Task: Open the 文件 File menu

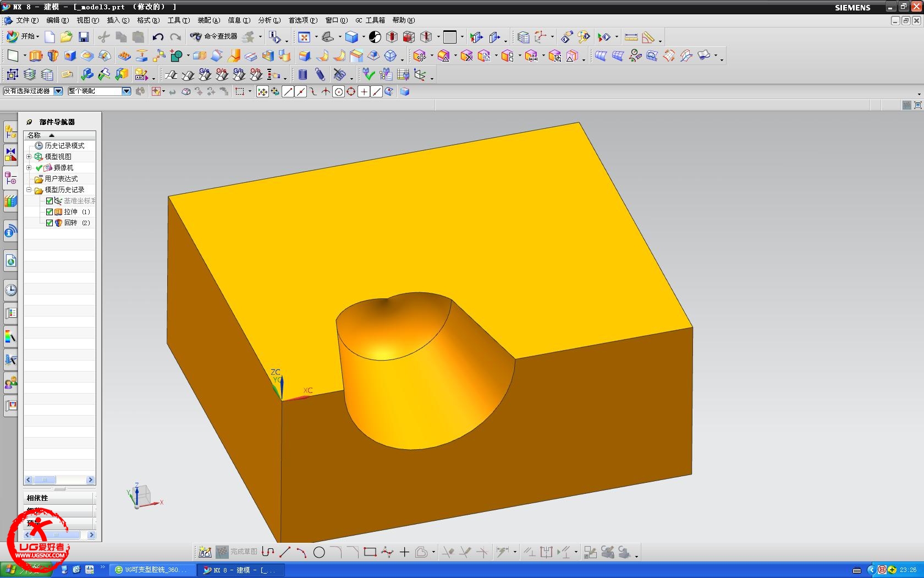Action: click(26, 20)
